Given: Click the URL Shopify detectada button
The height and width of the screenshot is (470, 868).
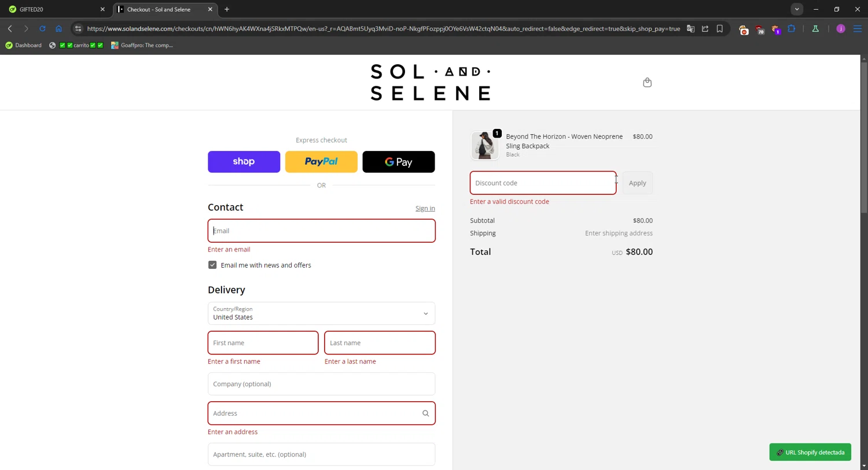Looking at the screenshot, I should pyautogui.click(x=810, y=452).
